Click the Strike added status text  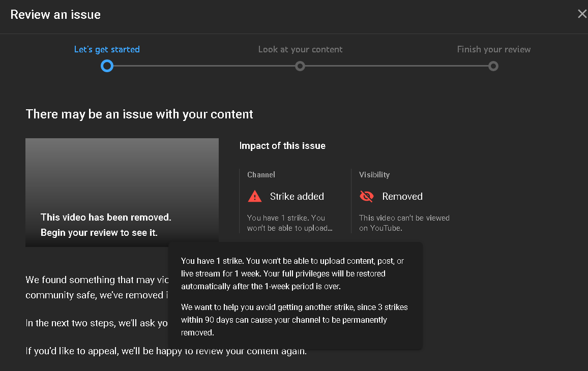pyautogui.click(x=297, y=197)
